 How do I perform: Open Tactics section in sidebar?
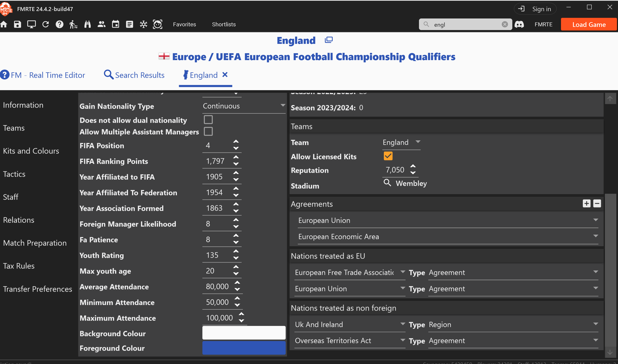tap(14, 174)
